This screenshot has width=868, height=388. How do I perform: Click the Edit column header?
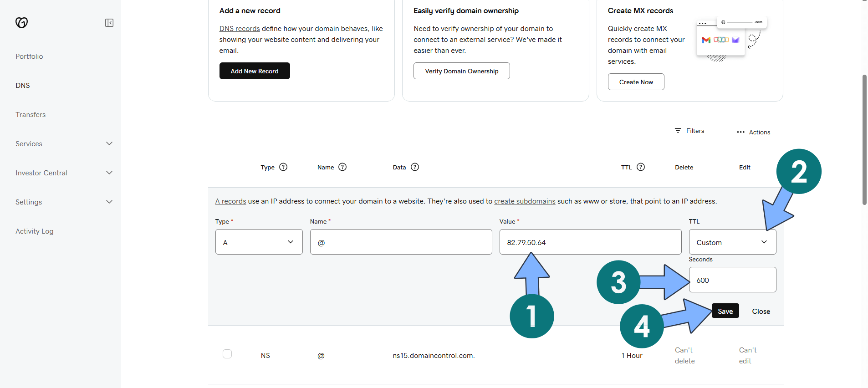point(745,168)
